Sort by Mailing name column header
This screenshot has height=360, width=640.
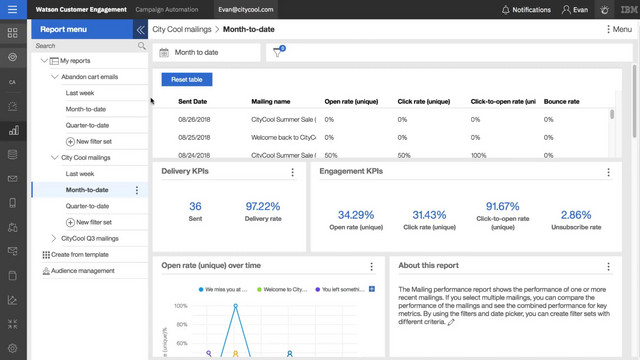click(271, 101)
